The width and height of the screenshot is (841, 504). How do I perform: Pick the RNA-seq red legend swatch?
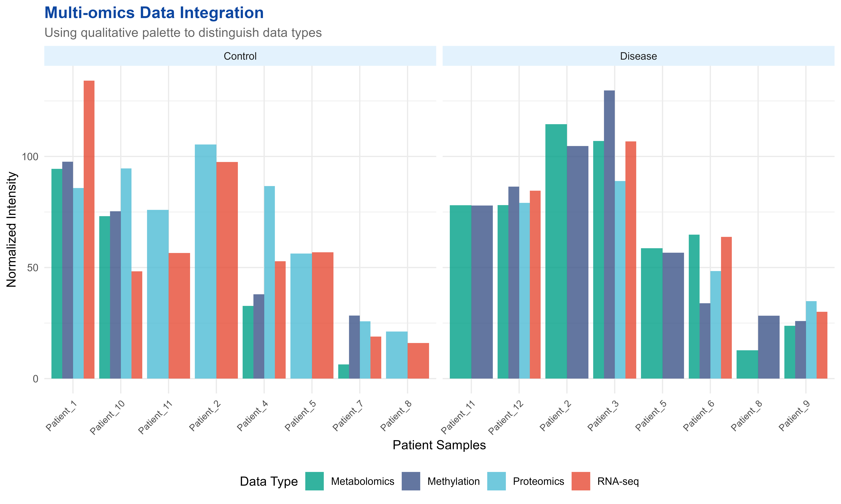tap(581, 481)
